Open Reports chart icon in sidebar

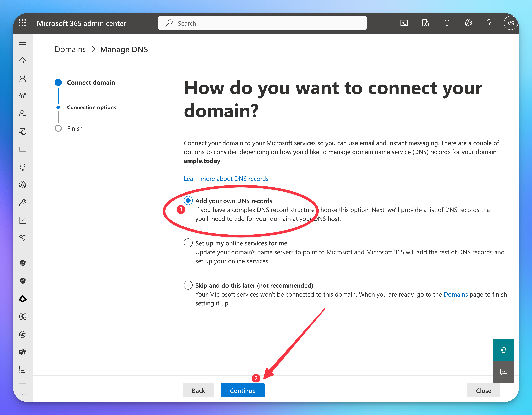point(23,220)
